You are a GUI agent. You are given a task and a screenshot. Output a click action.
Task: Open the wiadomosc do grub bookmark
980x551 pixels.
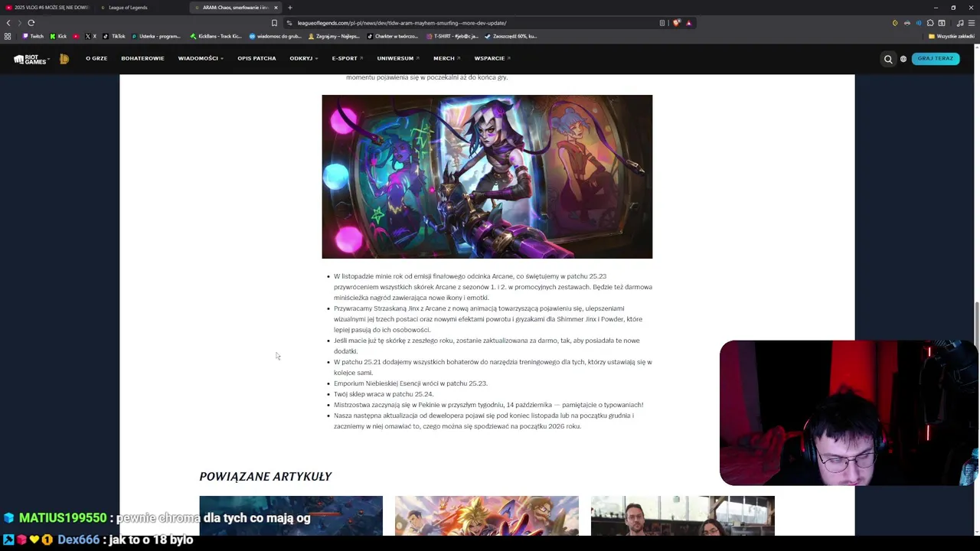pyautogui.click(x=275, y=36)
